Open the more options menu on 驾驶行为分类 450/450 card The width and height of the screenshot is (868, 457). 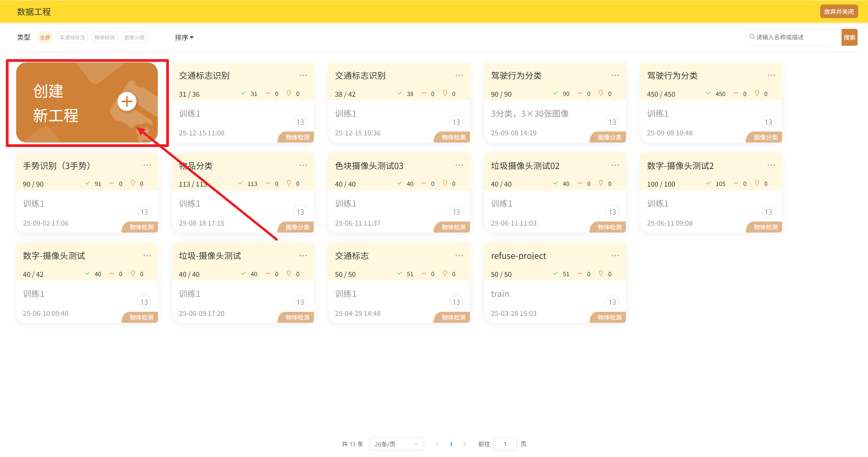point(771,75)
